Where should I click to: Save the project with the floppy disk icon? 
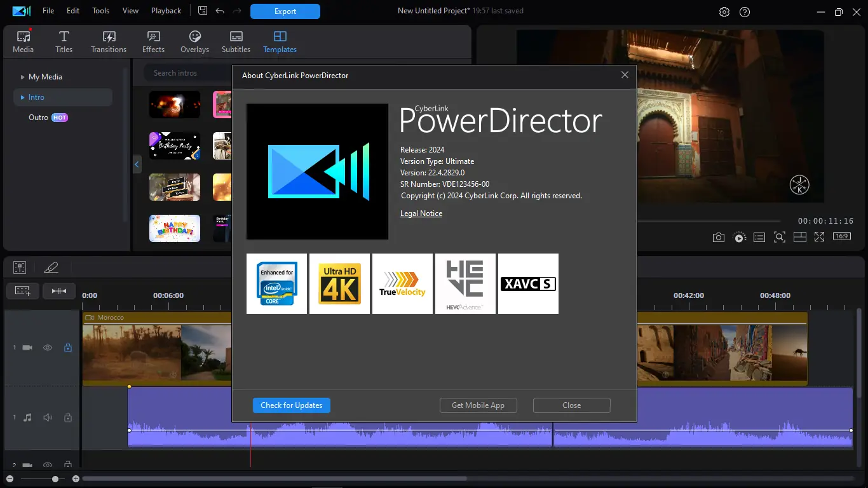[203, 11]
